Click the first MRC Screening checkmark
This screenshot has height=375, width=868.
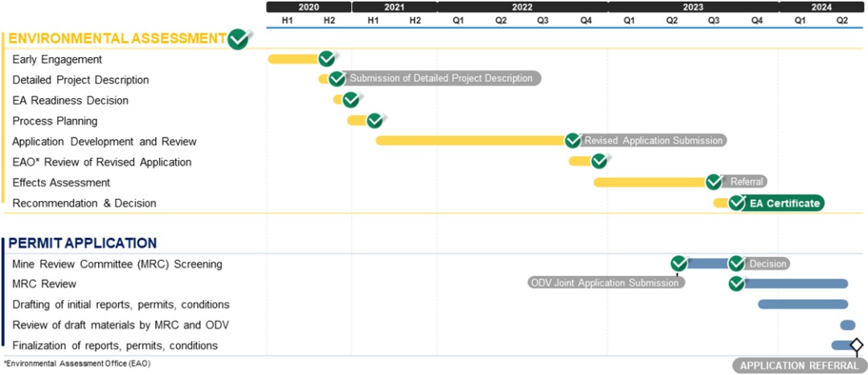678,264
